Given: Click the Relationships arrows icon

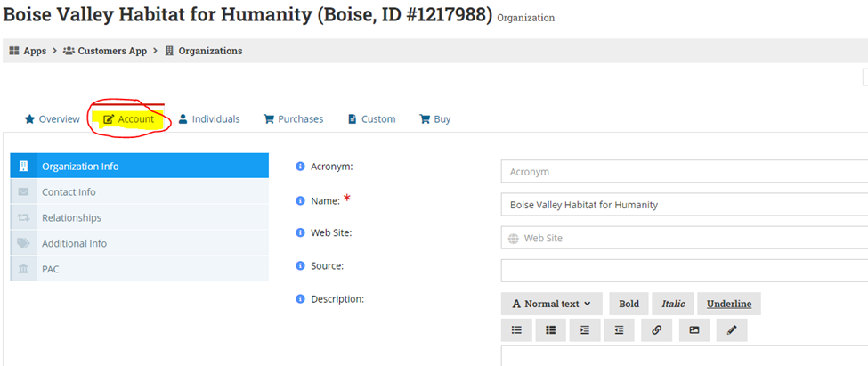Looking at the screenshot, I should 23,217.
